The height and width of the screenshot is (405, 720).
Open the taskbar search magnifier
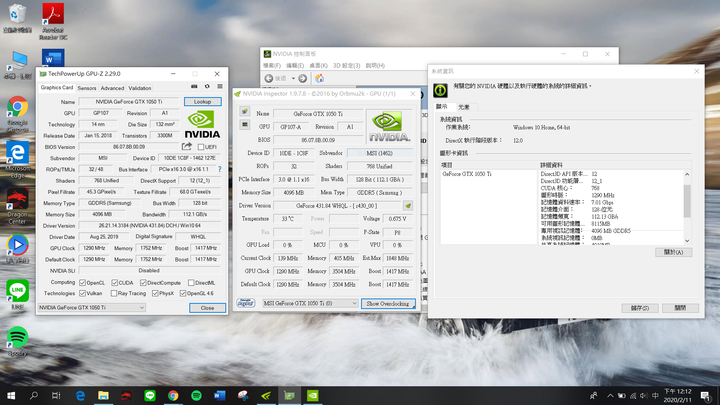[x=34, y=395]
